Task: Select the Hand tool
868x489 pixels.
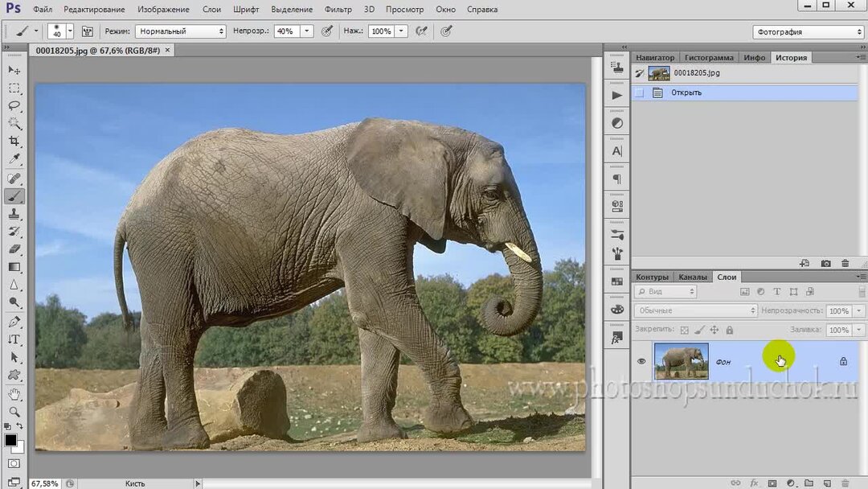Action: pyautogui.click(x=14, y=394)
